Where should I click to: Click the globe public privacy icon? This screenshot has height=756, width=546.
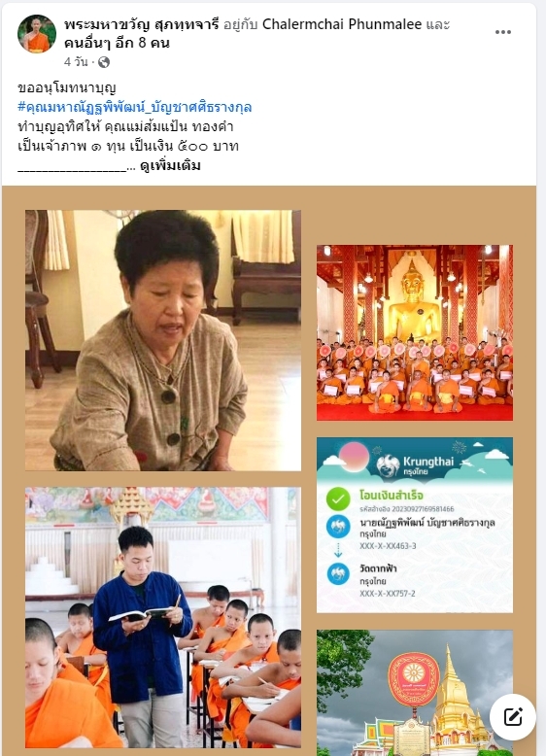pos(104,62)
